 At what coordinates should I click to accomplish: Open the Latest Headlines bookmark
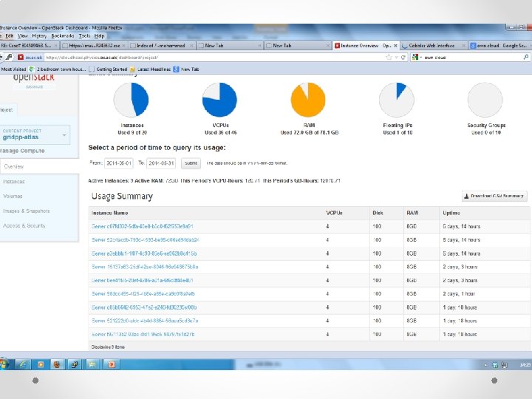(150, 69)
